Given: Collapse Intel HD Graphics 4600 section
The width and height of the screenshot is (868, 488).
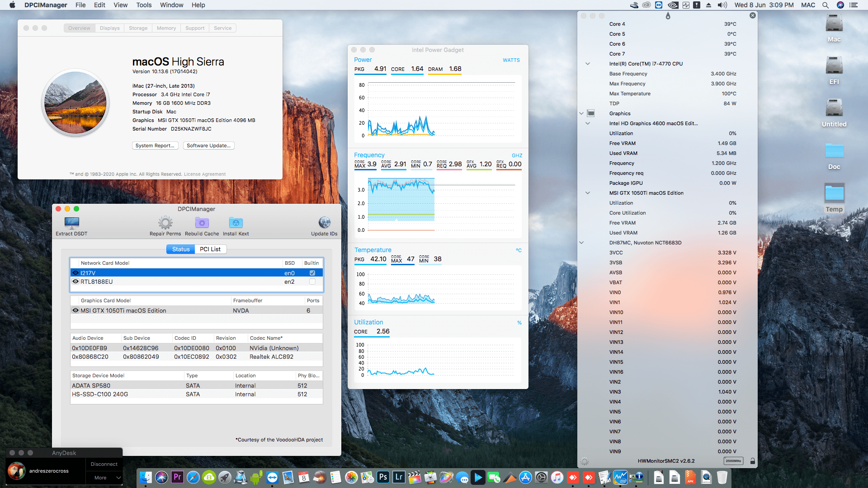Looking at the screenshot, I should [x=588, y=123].
